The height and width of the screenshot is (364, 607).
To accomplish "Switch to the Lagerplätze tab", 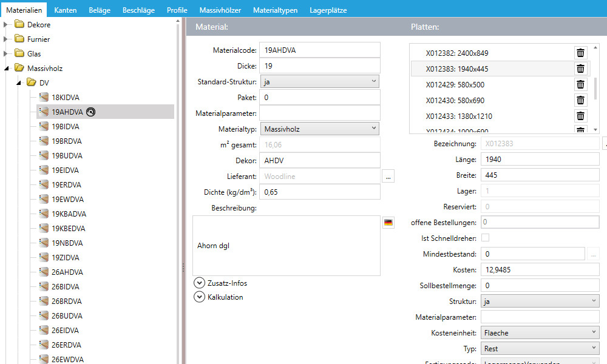I will pos(328,10).
